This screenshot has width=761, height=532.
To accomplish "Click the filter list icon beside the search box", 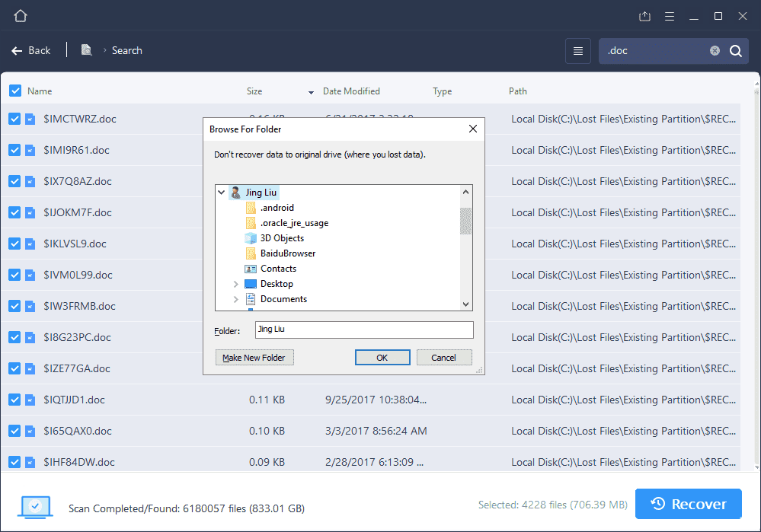I will [577, 50].
